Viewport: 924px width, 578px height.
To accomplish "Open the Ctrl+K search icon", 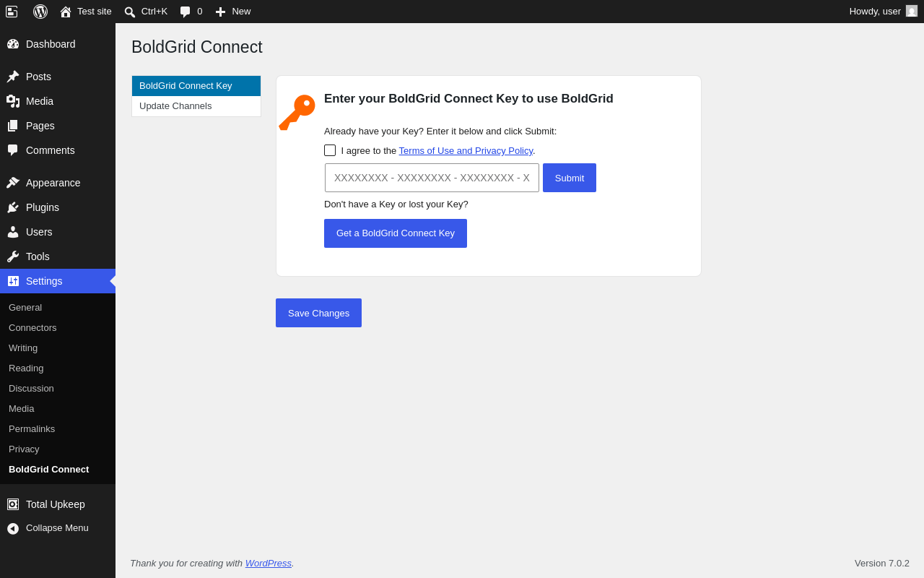I will tap(130, 12).
